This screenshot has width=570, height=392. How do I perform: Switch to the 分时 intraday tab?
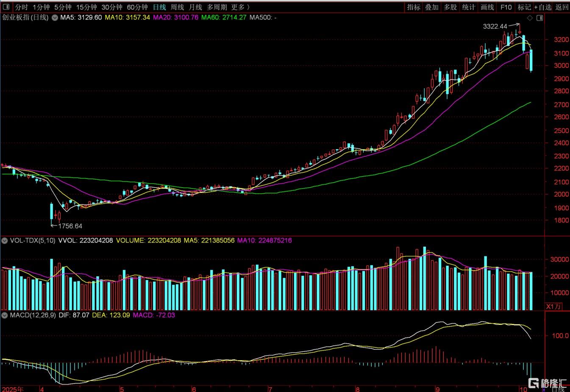click(21, 7)
